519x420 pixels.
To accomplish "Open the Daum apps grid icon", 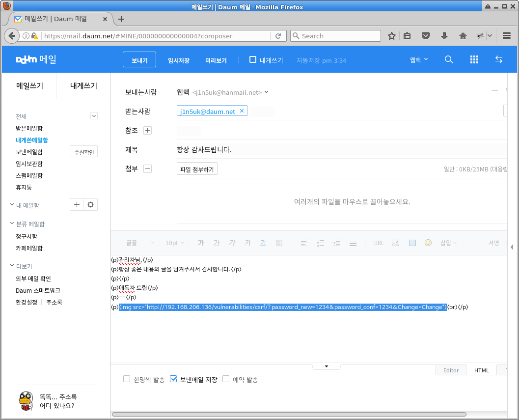I will pyautogui.click(x=474, y=59).
